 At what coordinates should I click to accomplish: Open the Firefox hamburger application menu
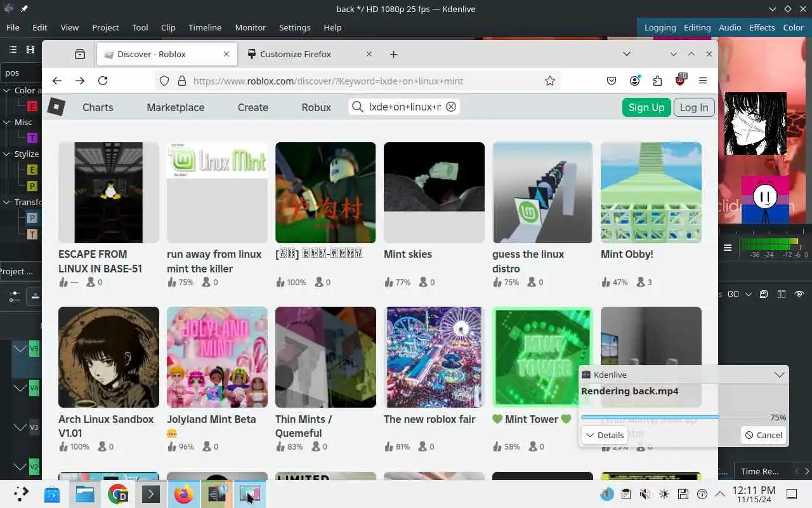click(x=703, y=81)
